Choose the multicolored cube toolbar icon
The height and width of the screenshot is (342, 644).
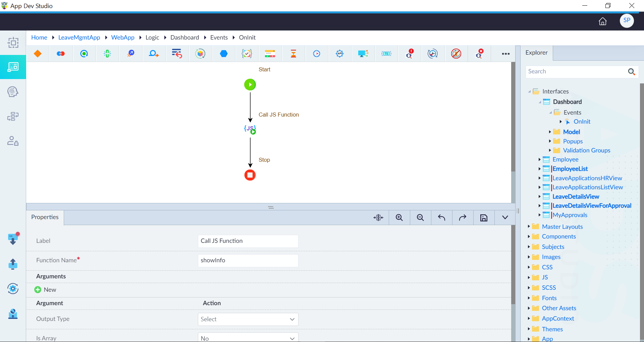200,54
